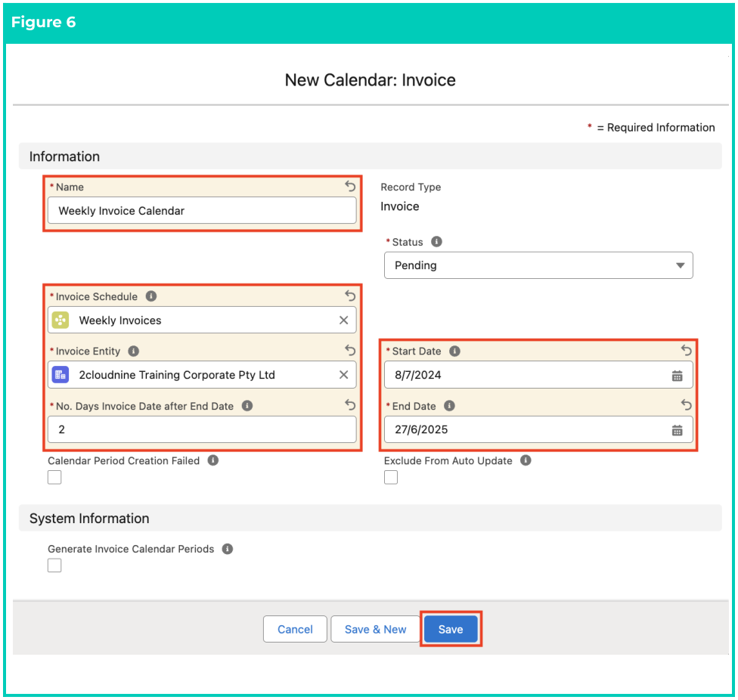Screen dimensions: 738x700
Task: Click the System Information section header
Action: pyautogui.click(x=370, y=518)
